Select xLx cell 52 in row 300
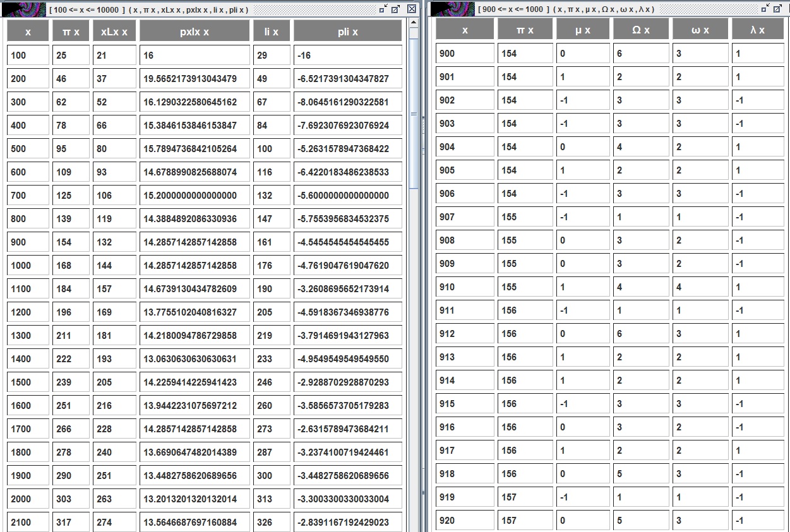This screenshot has height=532, width=790. pos(114,102)
